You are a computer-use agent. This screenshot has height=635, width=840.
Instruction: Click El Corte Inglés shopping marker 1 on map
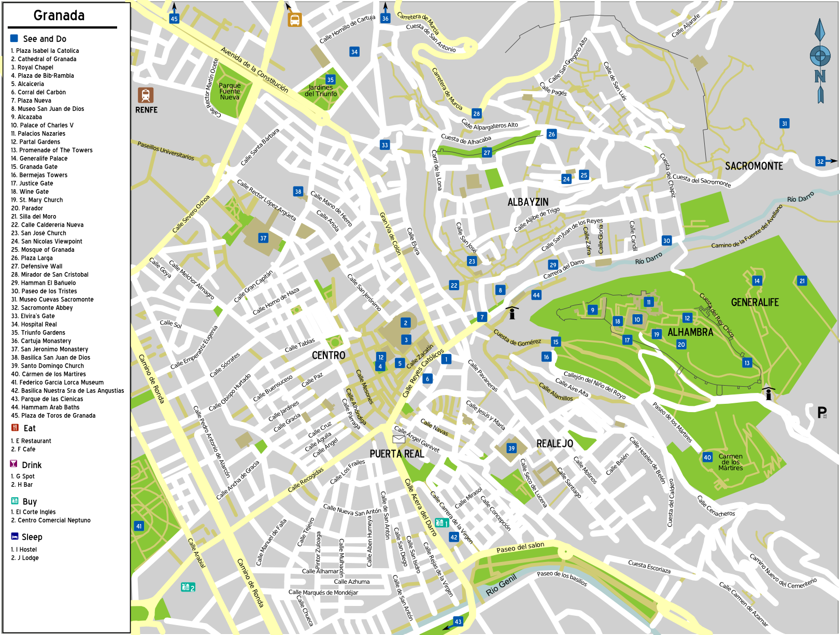point(443,524)
